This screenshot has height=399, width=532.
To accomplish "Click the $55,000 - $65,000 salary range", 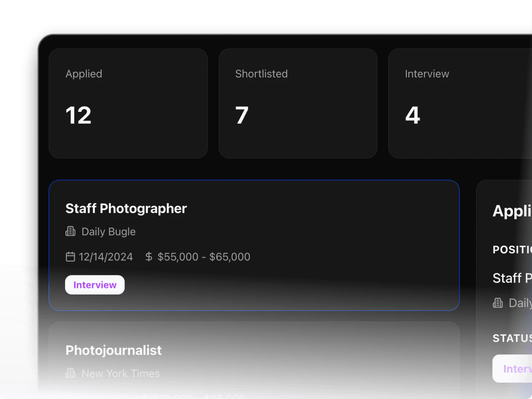I will point(204,257).
